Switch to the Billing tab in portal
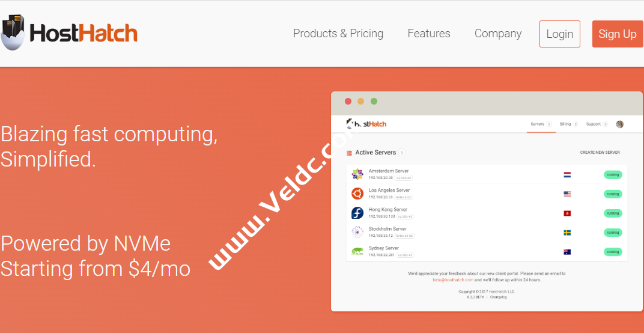 click(569, 124)
